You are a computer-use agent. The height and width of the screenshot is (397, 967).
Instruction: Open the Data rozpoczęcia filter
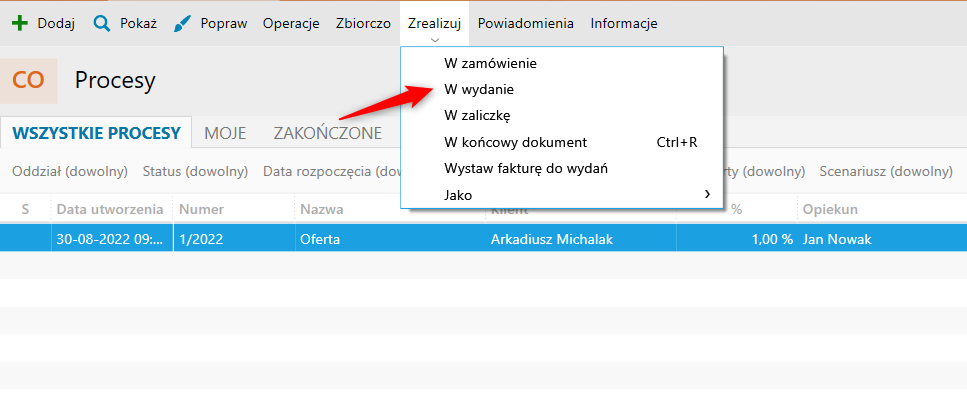point(332,171)
